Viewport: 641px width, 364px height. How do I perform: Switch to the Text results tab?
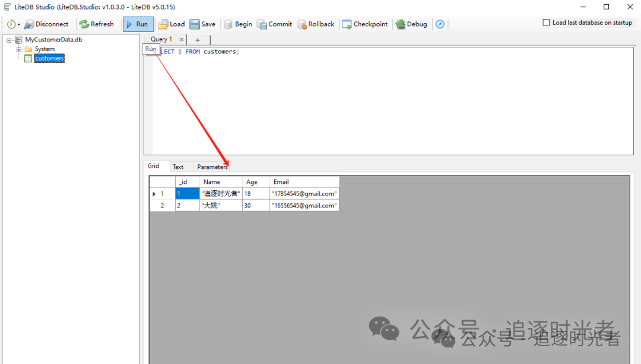coord(178,167)
